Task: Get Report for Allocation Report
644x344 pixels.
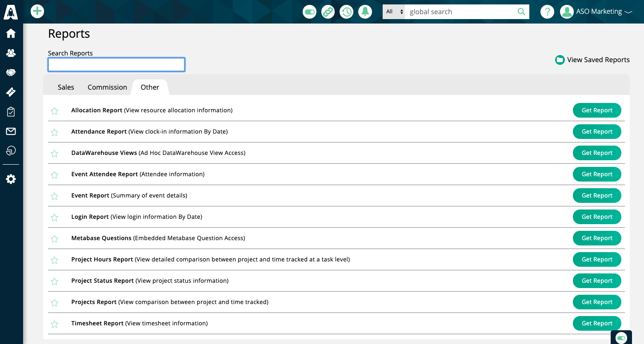Action: point(597,111)
